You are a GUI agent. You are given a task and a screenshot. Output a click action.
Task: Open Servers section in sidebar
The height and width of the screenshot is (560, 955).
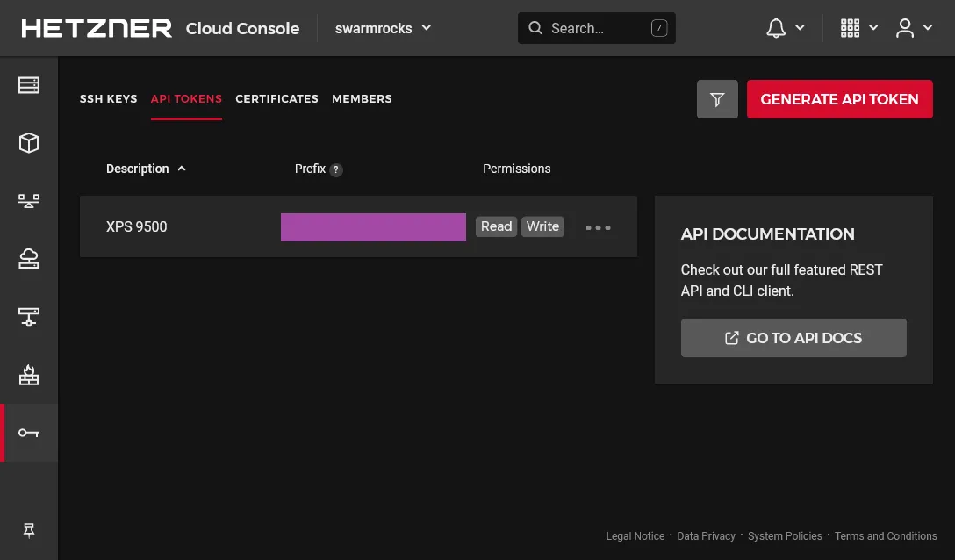point(29,85)
